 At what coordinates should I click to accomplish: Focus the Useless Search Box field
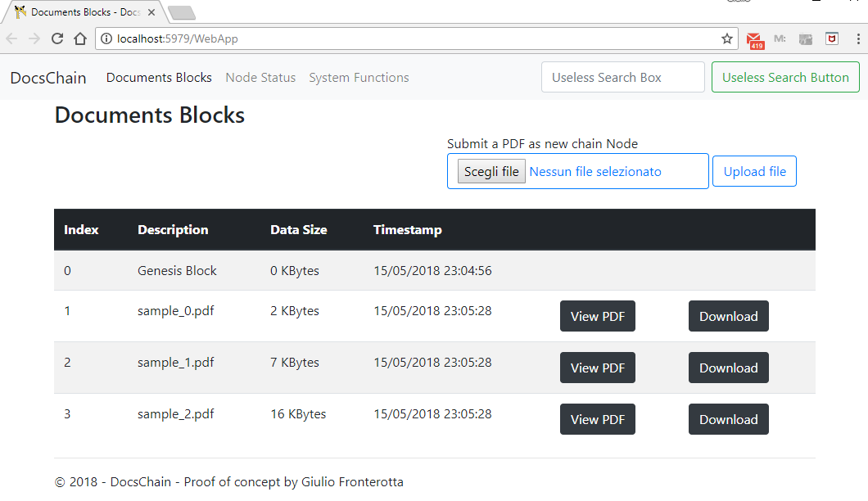point(622,78)
